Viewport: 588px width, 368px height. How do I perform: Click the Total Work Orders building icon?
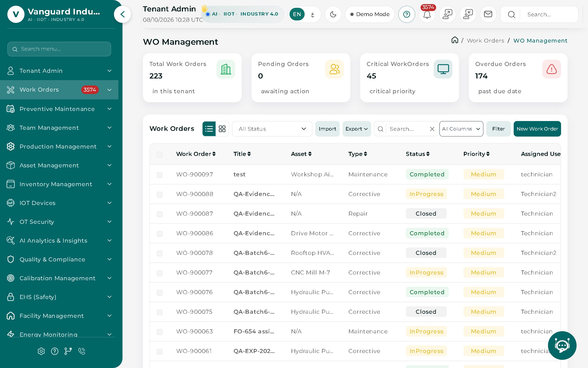226,69
